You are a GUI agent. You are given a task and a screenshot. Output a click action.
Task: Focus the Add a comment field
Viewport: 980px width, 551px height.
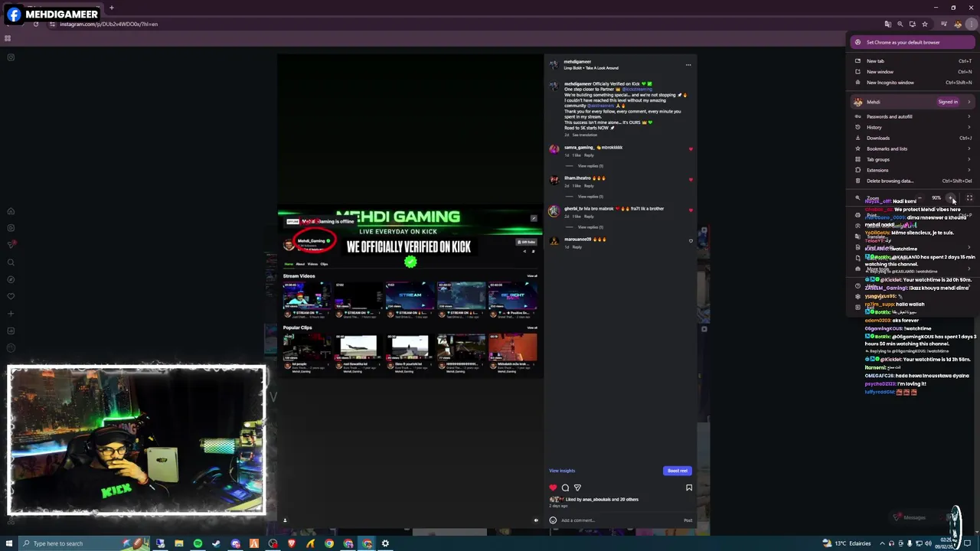[620, 520]
